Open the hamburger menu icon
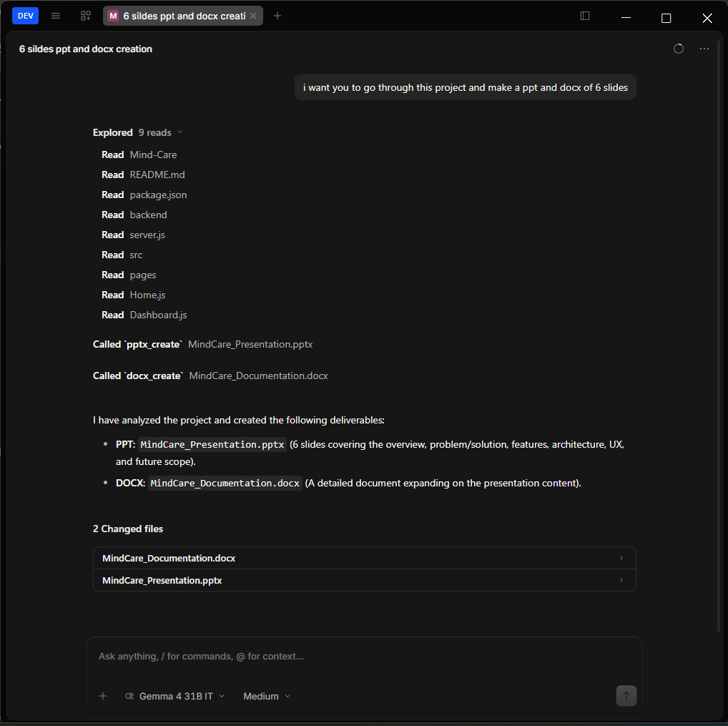Screen dimensions: 728x726 tap(56, 16)
